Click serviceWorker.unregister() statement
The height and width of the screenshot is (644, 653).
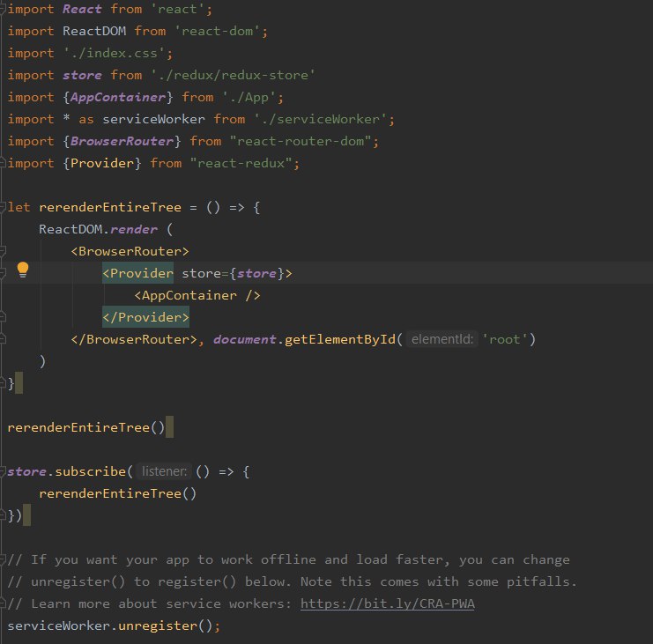tap(114, 625)
